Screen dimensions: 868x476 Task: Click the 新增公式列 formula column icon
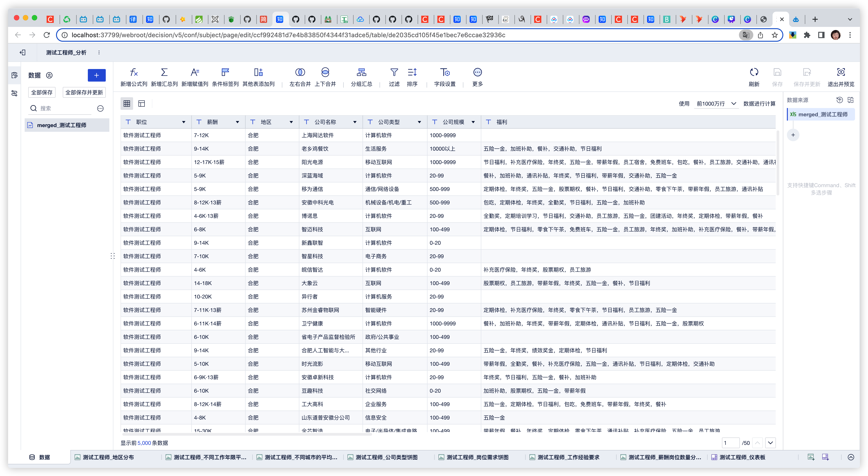[x=134, y=72]
